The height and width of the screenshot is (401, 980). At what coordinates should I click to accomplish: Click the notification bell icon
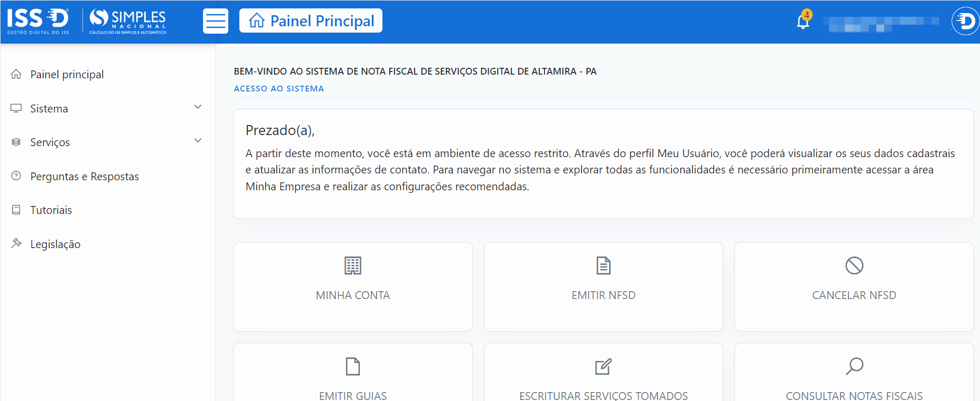pyautogui.click(x=803, y=22)
